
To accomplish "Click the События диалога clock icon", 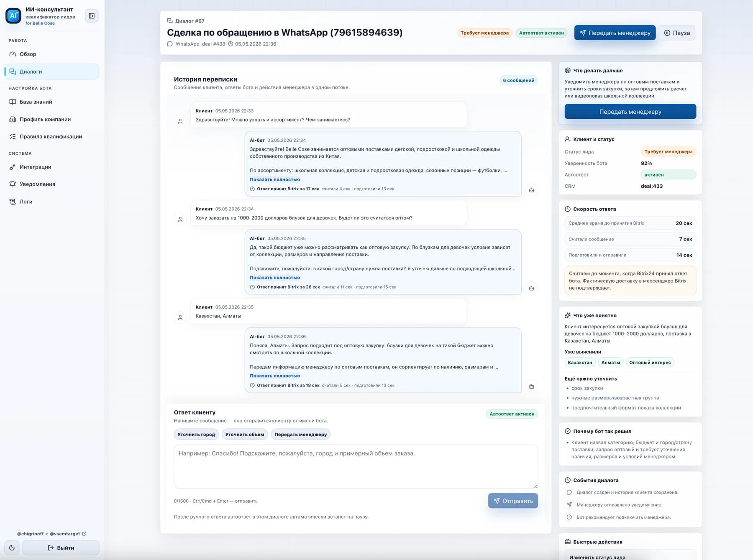I will 568,480.
